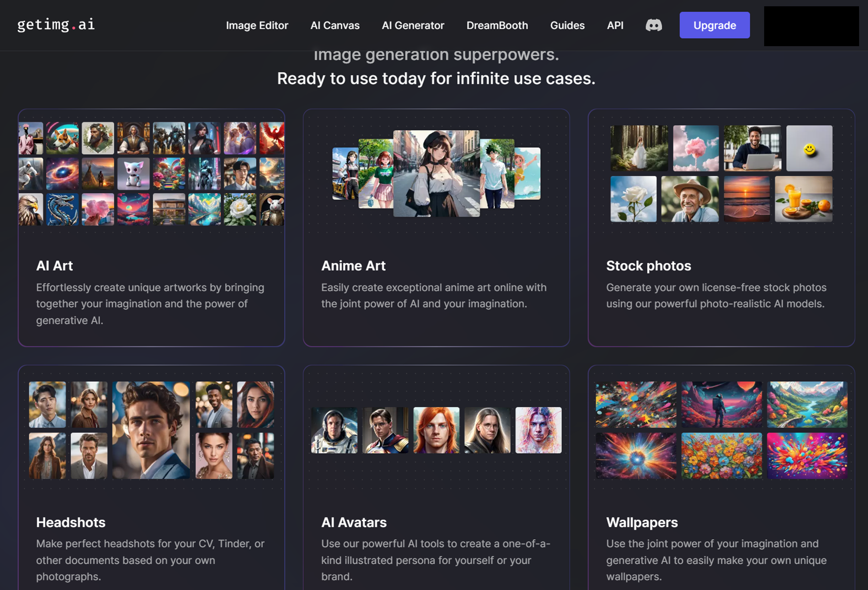Click the blue dragon thumbnail in AI Art
The height and width of the screenshot is (590, 868).
(x=62, y=209)
